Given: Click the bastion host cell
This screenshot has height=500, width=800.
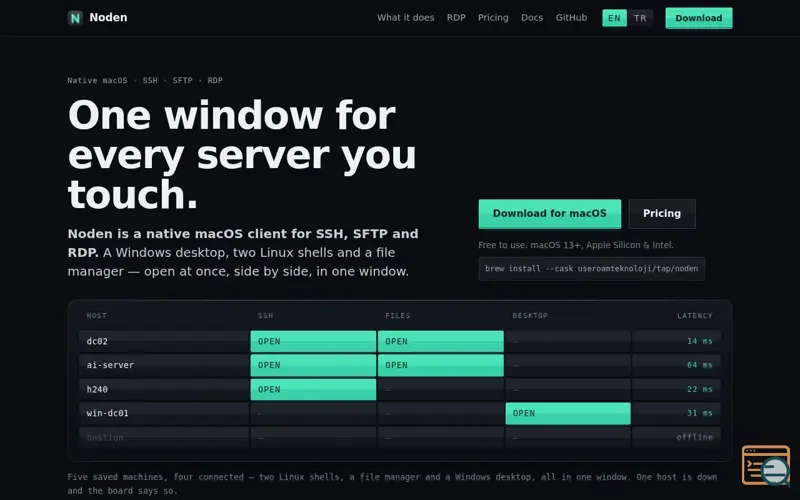Looking at the screenshot, I should [164, 437].
